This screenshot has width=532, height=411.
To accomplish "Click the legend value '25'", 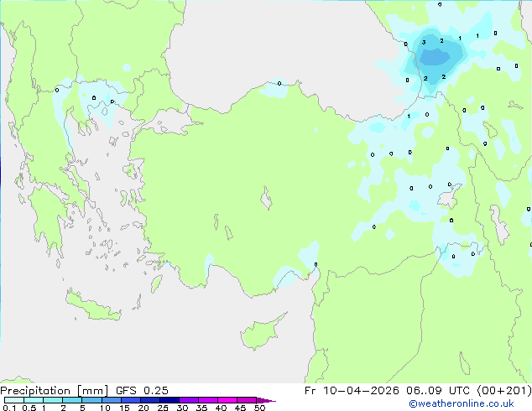I will [x=163, y=408].
